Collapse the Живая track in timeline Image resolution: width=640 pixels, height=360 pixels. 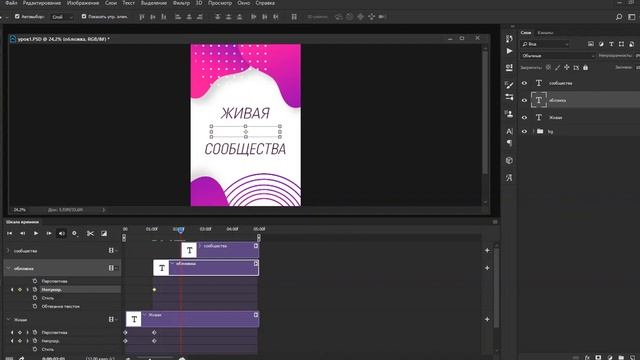pos(8,319)
